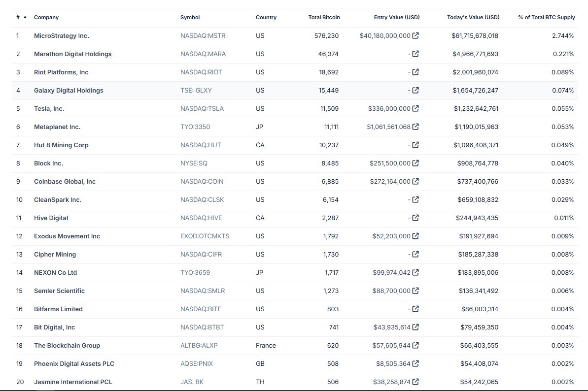
Task: Open external link icon in Hive Digital row
Action: (415, 218)
